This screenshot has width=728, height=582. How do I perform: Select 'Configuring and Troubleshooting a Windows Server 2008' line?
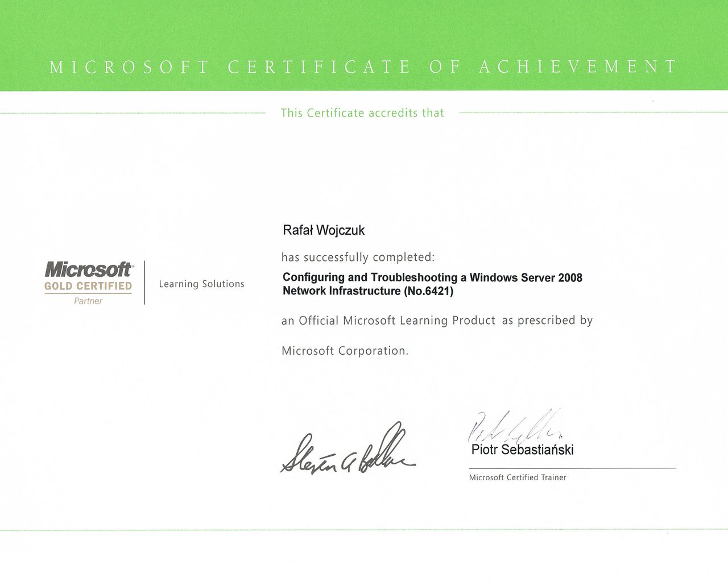[x=432, y=277]
